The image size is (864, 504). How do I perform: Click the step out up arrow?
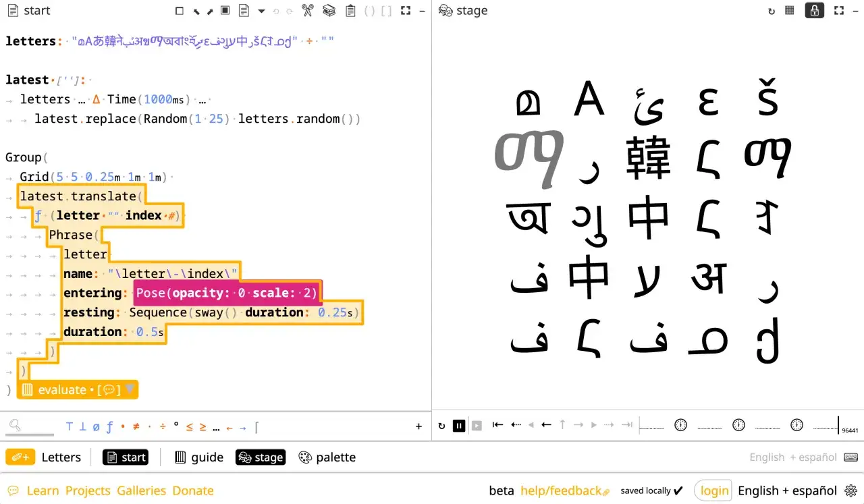pyautogui.click(x=562, y=425)
